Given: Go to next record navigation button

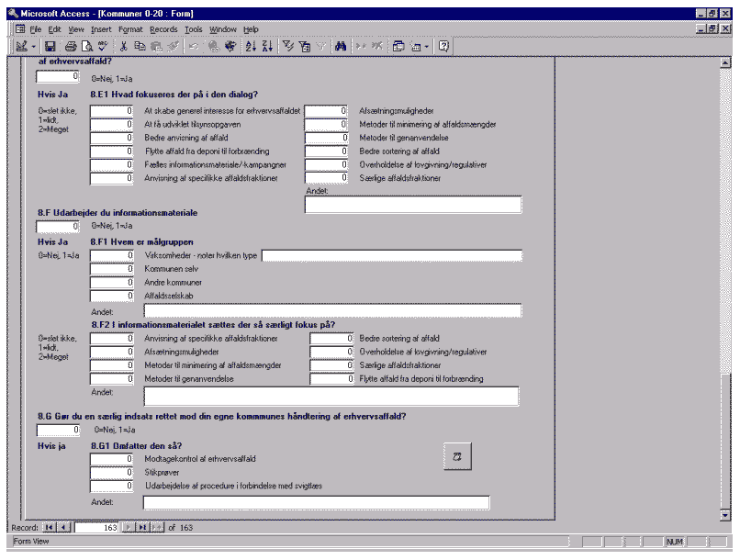Looking at the screenshot, I should pyautogui.click(x=128, y=528).
